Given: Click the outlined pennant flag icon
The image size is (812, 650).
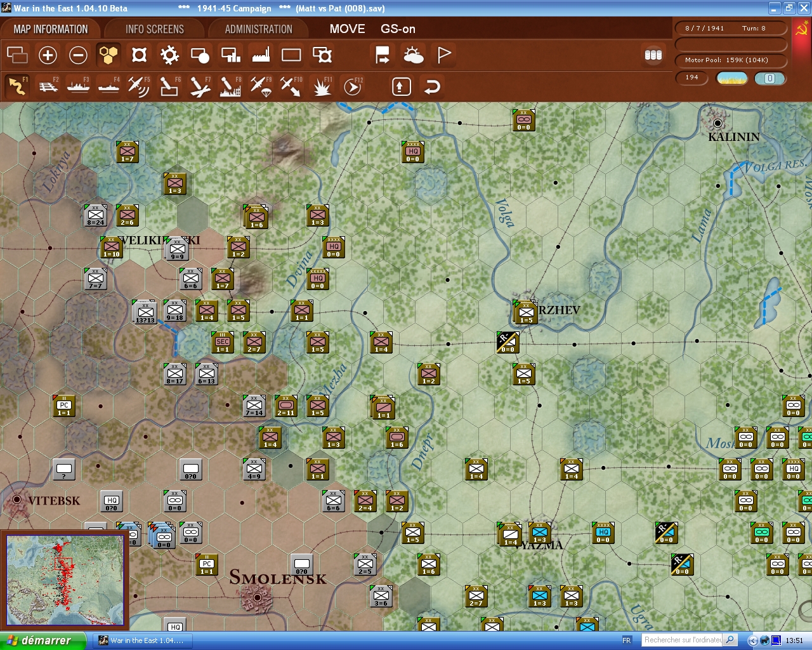Looking at the screenshot, I should point(444,55).
